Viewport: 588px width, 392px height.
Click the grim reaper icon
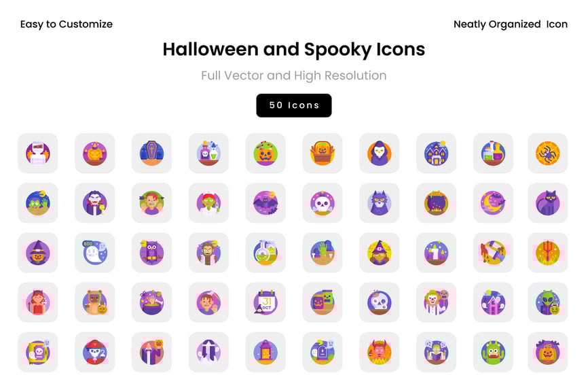click(x=379, y=153)
